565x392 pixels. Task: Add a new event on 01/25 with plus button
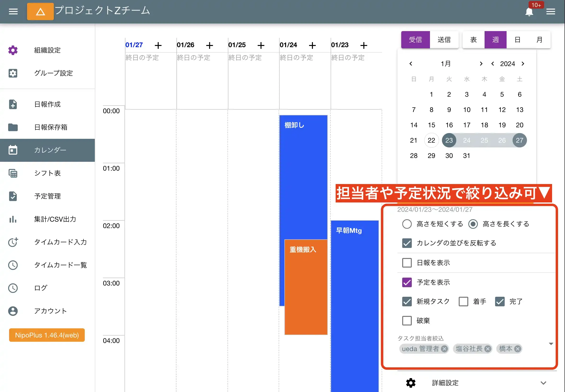261,45
